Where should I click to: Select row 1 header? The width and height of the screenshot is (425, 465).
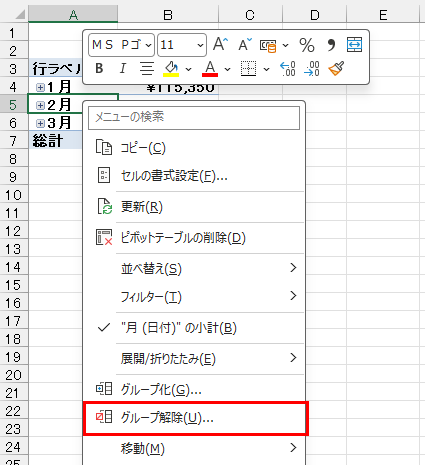coord(13,33)
